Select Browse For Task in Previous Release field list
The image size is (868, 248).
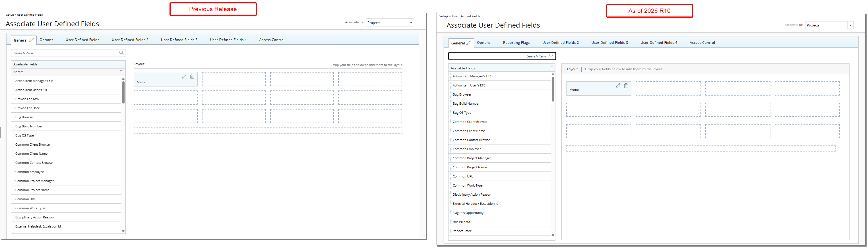[x=67, y=99]
